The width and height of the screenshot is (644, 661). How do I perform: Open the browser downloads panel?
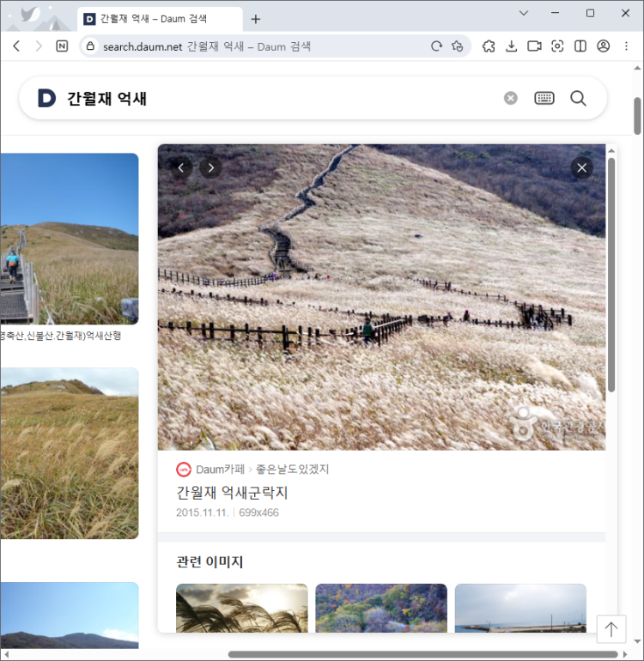coord(512,46)
